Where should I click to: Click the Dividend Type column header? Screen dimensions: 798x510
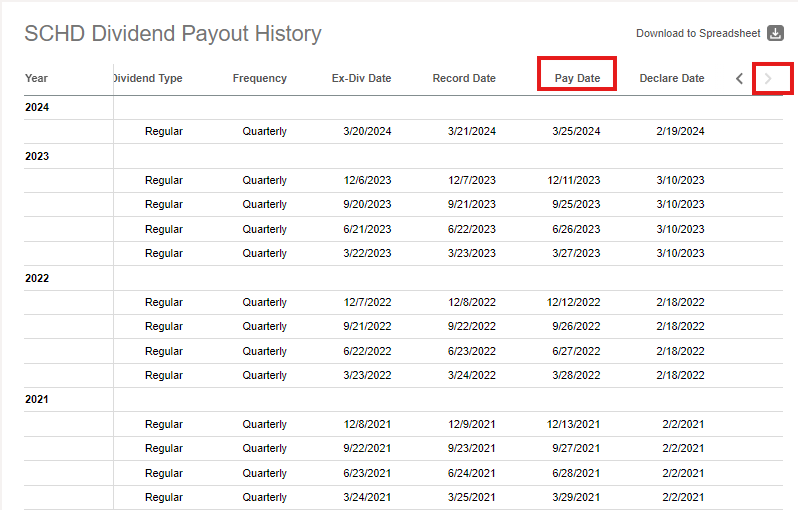click(x=148, y=78)
